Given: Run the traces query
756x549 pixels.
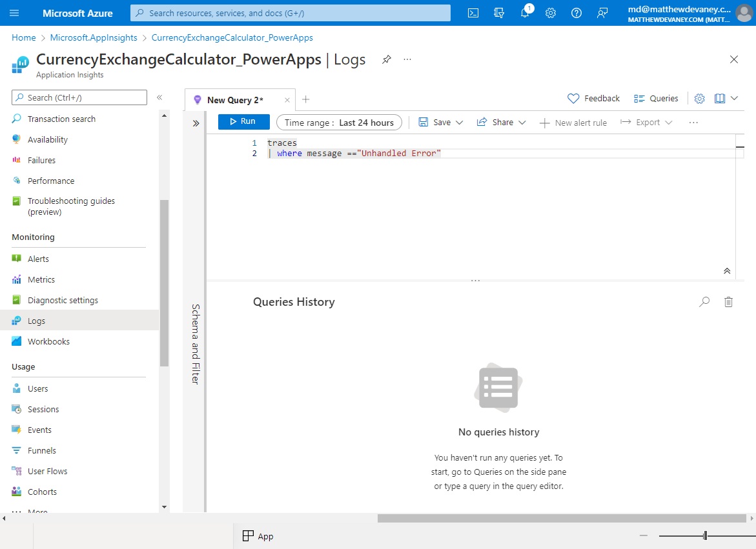Looking at the screenshot, I should [243, 121].
